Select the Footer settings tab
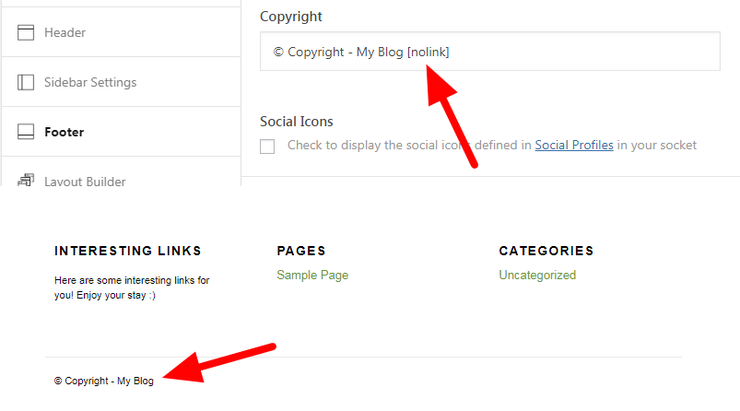This screenshot has height=411, width=740. [64, 131]
